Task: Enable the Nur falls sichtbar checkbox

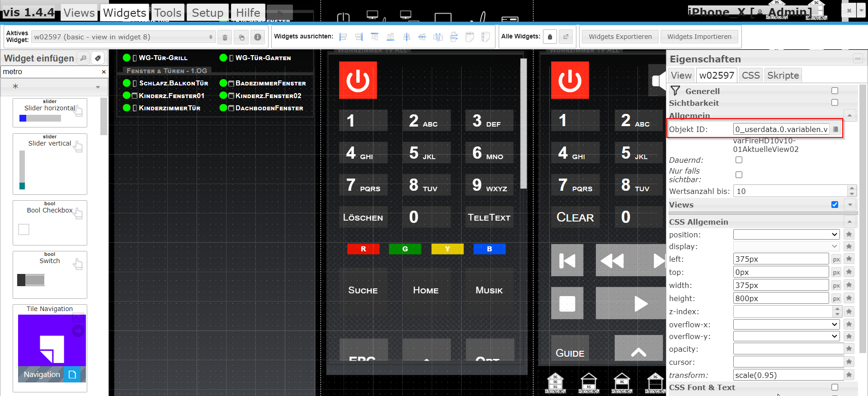Action: [x=739, y=175]
